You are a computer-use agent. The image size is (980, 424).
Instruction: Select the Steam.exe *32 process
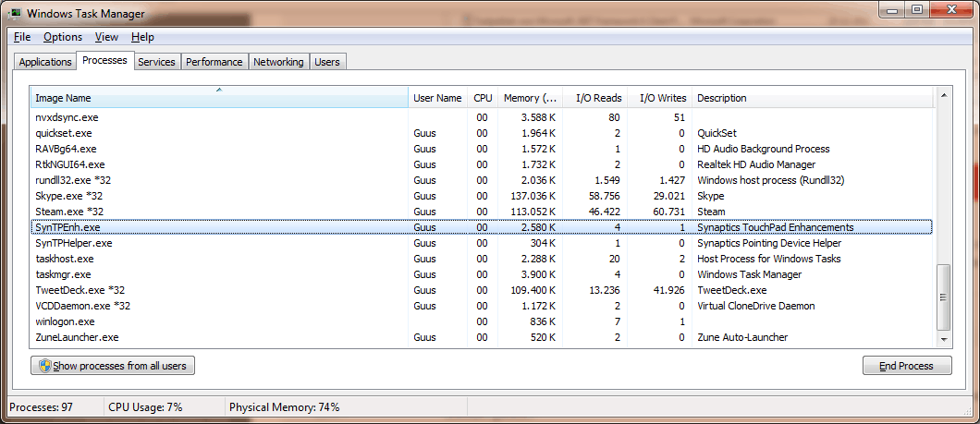[482, 212]
